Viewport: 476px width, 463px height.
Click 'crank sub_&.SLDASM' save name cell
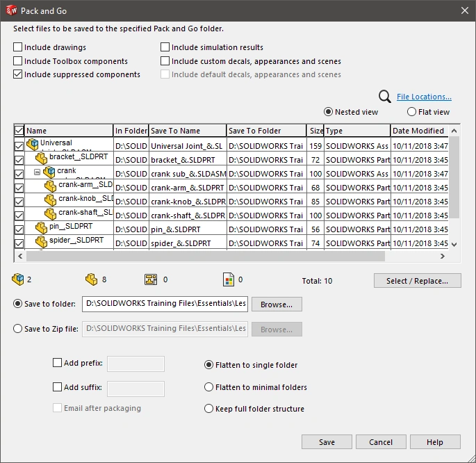(188, 174)
